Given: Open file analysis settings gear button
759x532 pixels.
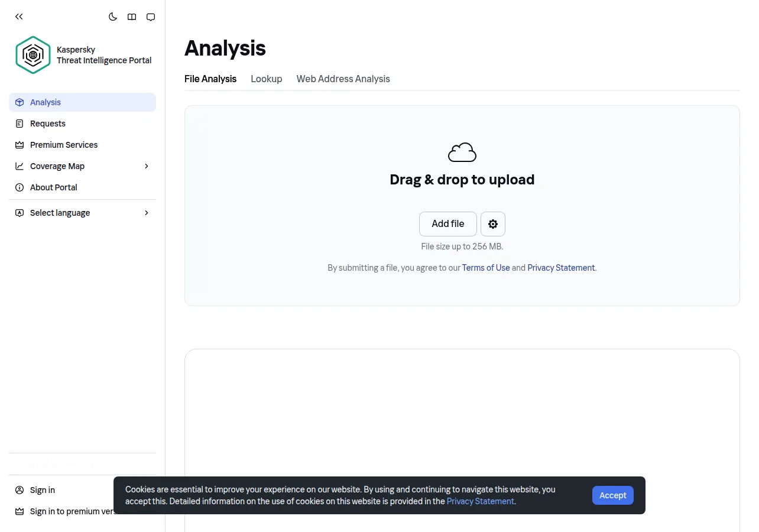Looking at the screenshot, I should [493, 224].
